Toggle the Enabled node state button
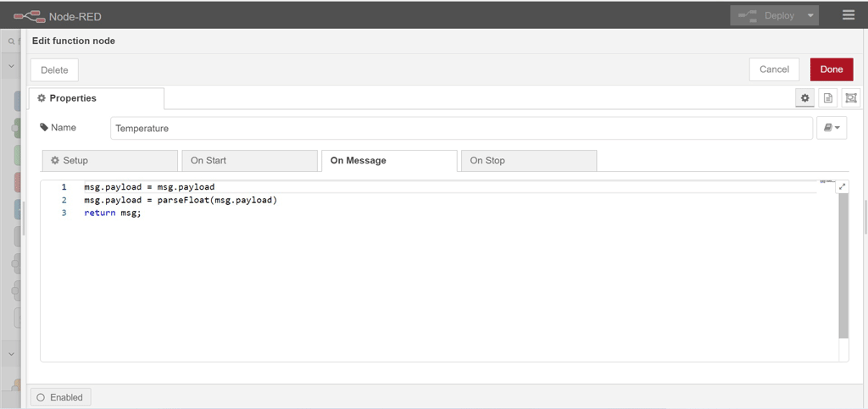Screen dimensions: 868x409 point(60,397)
